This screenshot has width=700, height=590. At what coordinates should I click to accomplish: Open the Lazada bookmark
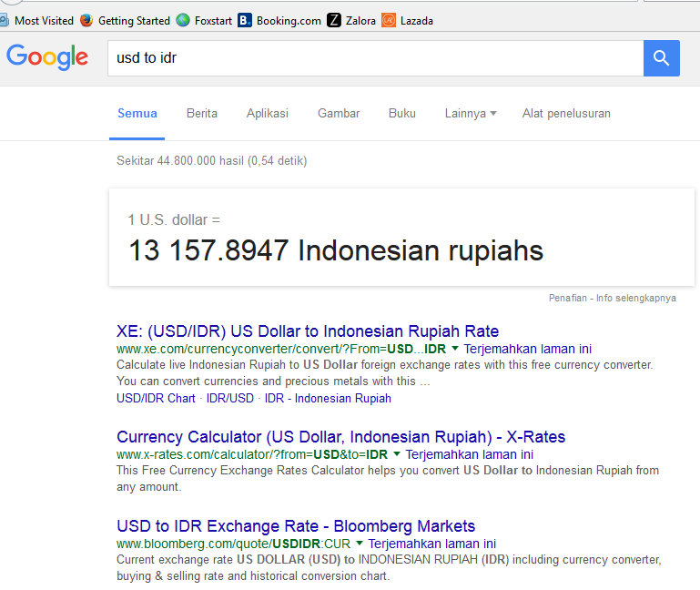click(x=407, y=21)
